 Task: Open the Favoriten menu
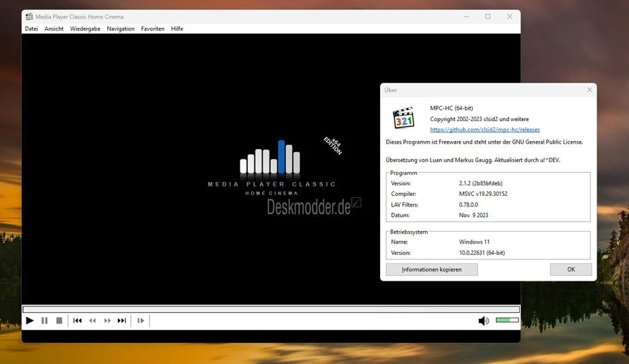[x=152, y=28]
